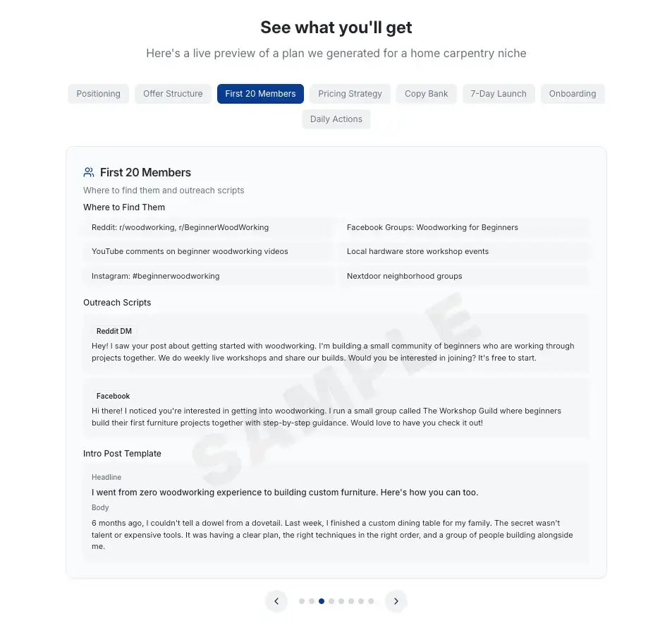Open the Pricing Strategy tab
The height and width of the screenshot is (628, 672).
pos(350,94)
